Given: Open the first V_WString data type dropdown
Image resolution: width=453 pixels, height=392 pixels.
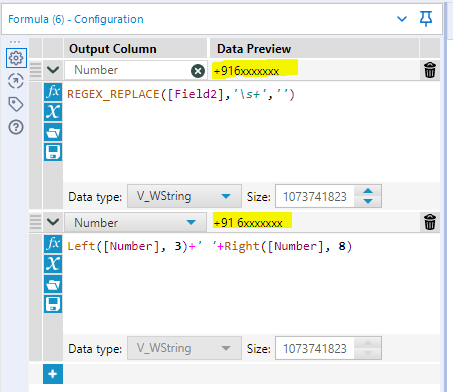Looking at the screenshot, I should (184, 196).
